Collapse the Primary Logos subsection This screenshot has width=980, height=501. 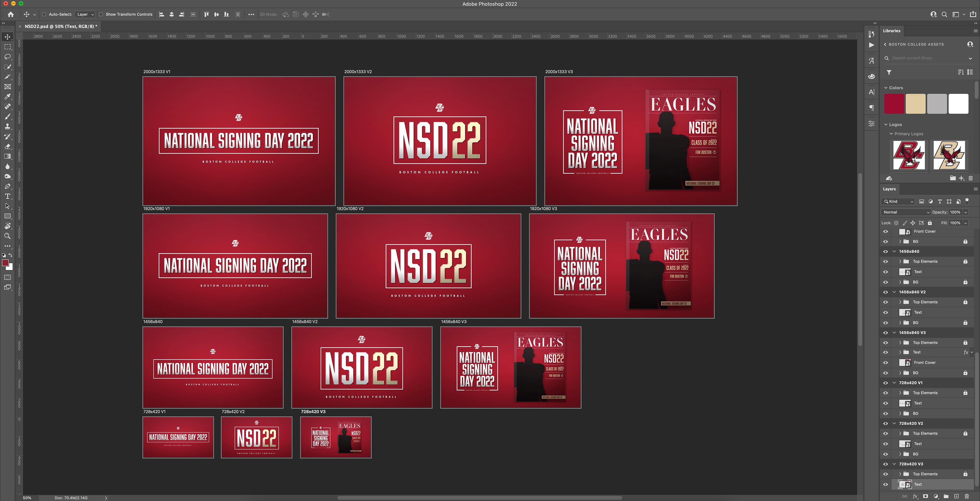click(891, 134)
